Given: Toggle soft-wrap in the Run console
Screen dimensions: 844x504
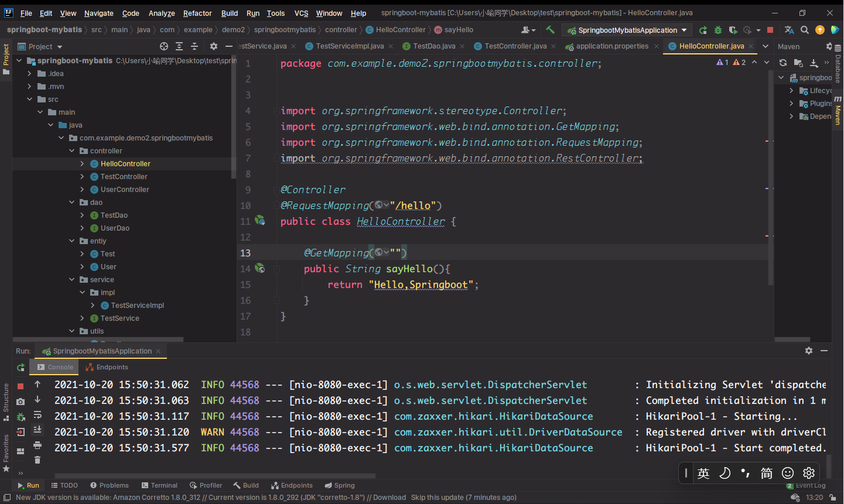Looking at the screenshot, I should point(37,415).
